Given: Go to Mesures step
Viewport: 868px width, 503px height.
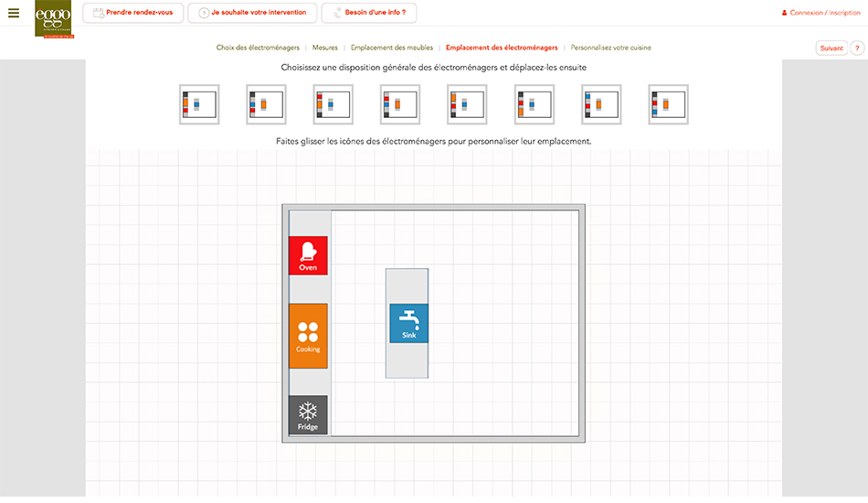Looking at the screenshot, I should tap(324, 48).
